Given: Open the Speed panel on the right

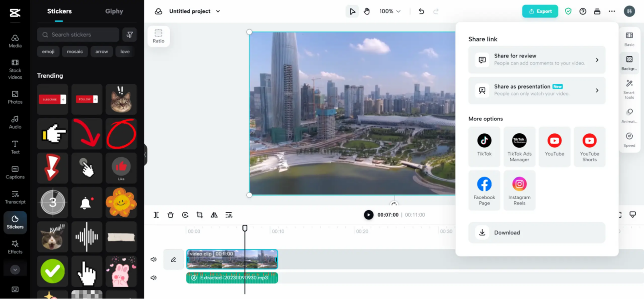Looking at the screenshot, I should coord(629,139).
